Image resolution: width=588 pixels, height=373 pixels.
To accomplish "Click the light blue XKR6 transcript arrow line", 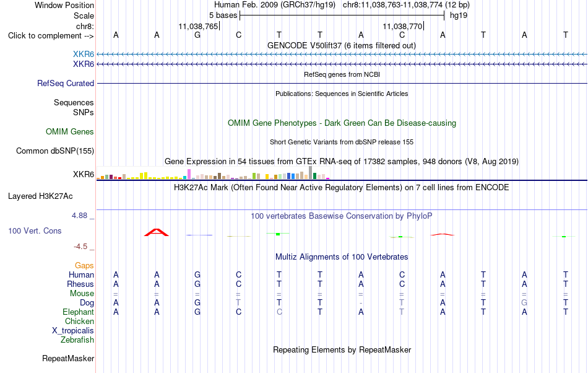I will 342,55.
